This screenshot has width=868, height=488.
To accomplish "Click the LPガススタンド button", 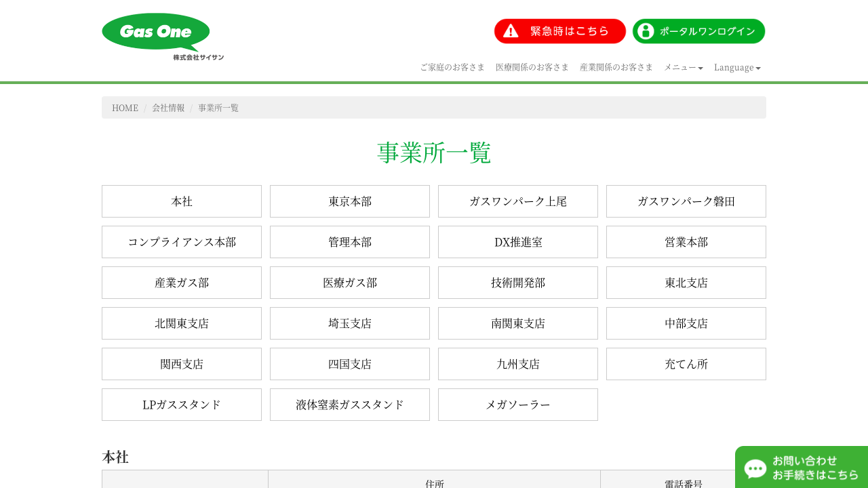I will click(x=182, y=405).
